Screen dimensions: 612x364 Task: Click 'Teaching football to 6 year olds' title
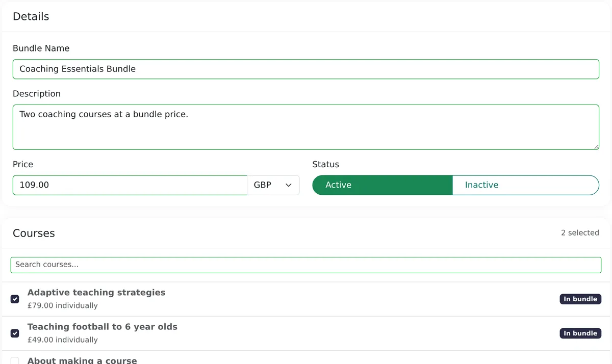point(103,327)
